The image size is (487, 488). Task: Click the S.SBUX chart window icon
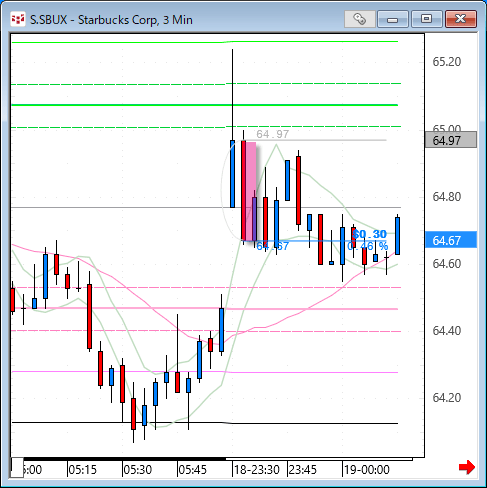coord(17,19)
